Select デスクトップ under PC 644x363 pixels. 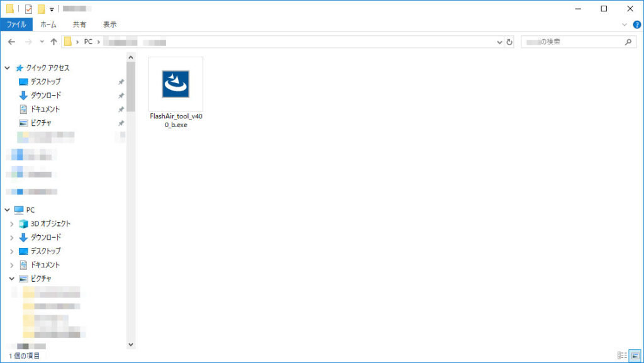pyautogui.click(x=45, y=251)
